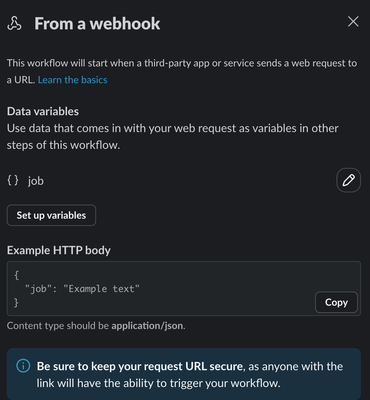Screen dimensions: 370x400
Task: Click the "job": "Example text" code line
Action: (x=82, y=289)
